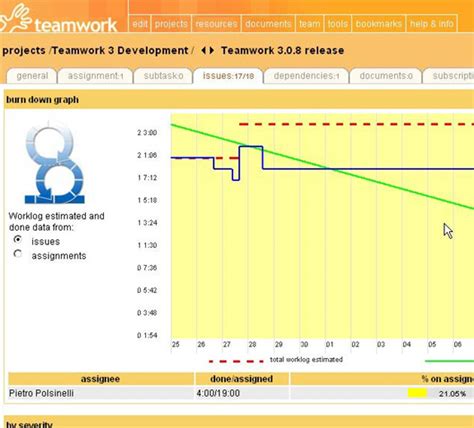Click date 06 on x-axis
The height and width of the screenshot is (428, 474).
click(x=457, y=344)
